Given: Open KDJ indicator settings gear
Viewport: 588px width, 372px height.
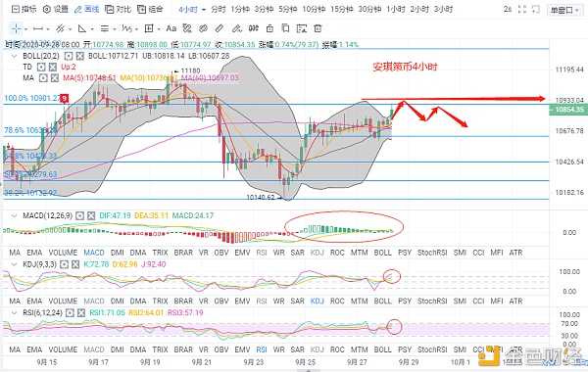Looking at the screenshot, I should coord(64,264).
